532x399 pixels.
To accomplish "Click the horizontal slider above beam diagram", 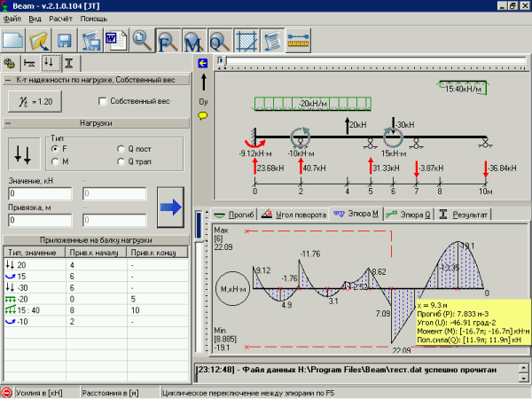I will point(372,60).
